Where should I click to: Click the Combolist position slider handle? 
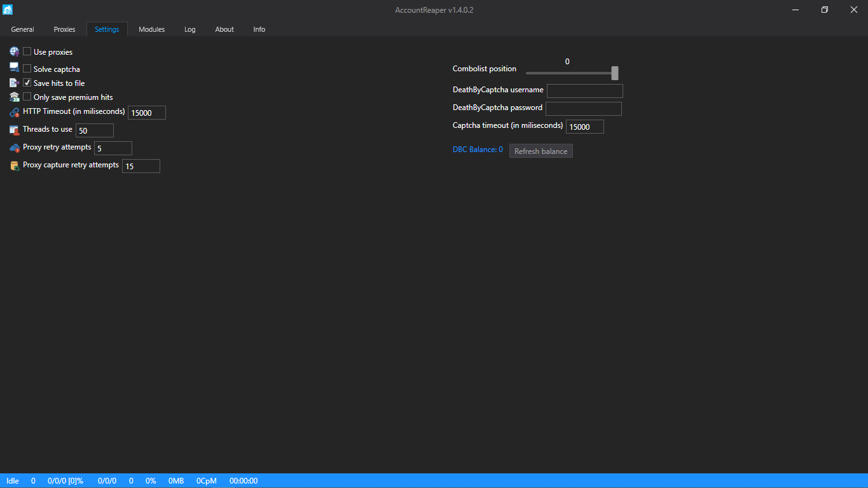click(615, 73)
